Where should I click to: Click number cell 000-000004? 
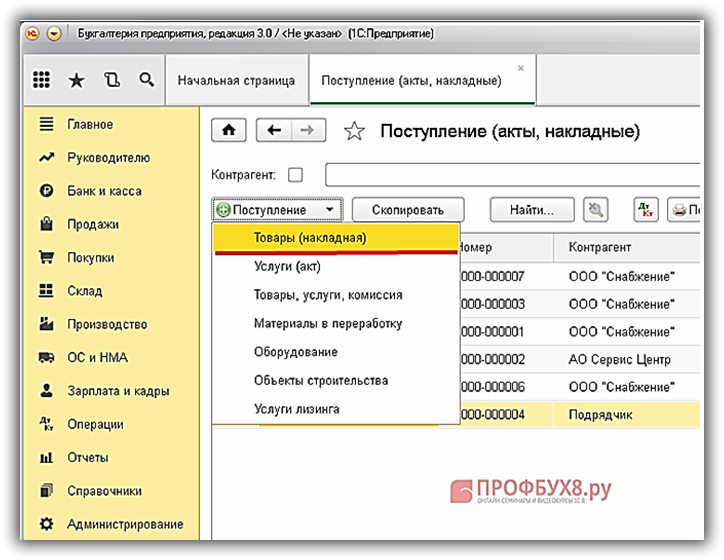(507, 415)
